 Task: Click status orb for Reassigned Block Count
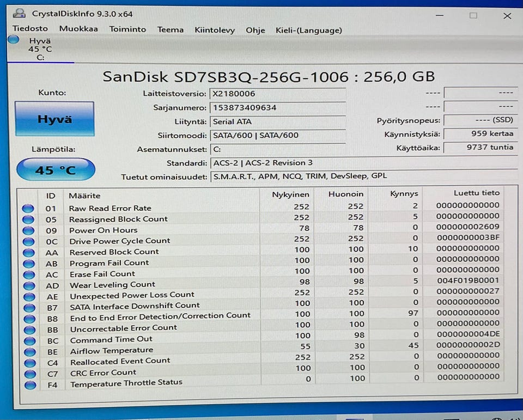pos(28,220)
